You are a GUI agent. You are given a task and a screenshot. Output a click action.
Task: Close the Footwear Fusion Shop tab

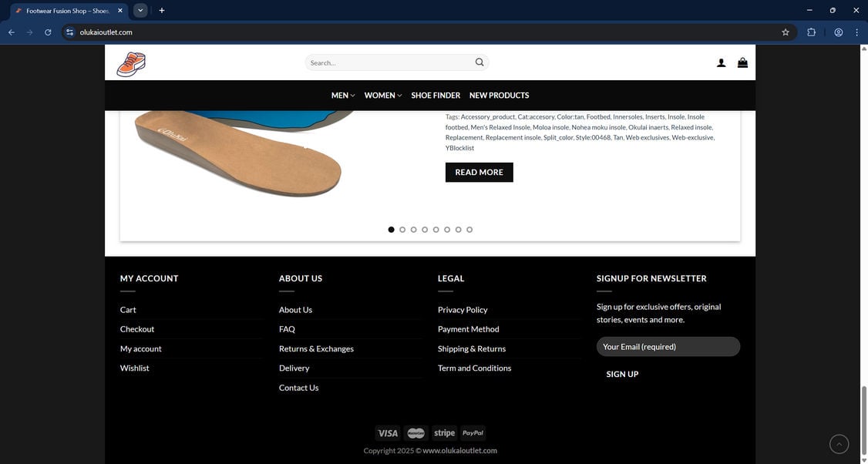pos(120,11)
